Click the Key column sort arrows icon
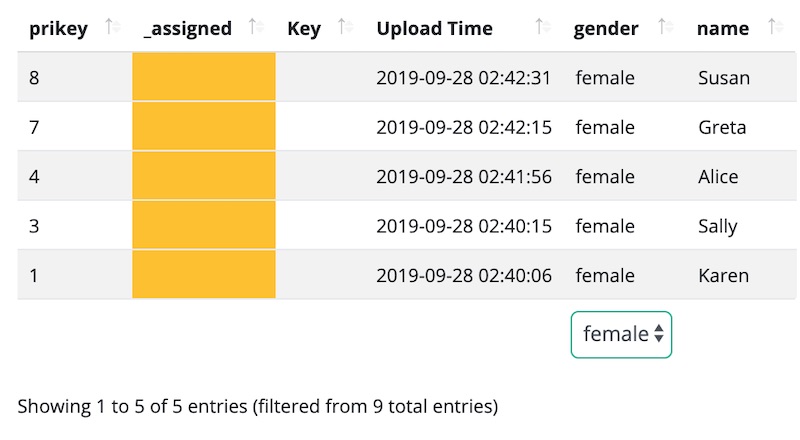This screenshot has width=800, height=440. 345,28
